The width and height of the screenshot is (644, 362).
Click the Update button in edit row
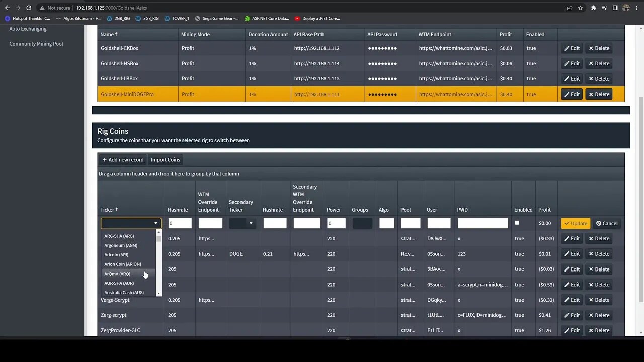pyautogui.click(x=576, y=223)
